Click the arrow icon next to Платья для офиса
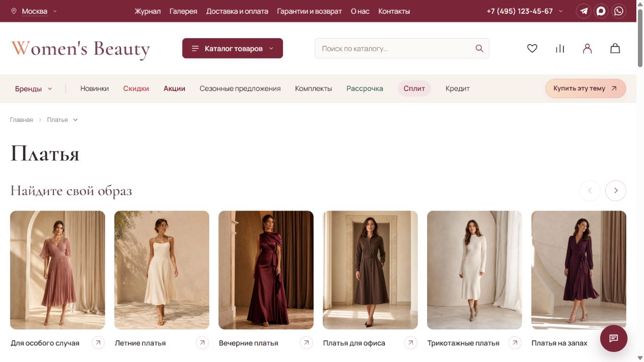The height and width of the screenshot is (362, 644). coord(411,343)
